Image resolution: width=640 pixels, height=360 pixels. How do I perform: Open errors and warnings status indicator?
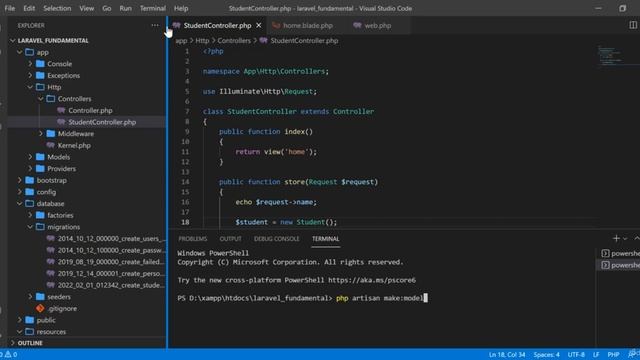(9, 354)
